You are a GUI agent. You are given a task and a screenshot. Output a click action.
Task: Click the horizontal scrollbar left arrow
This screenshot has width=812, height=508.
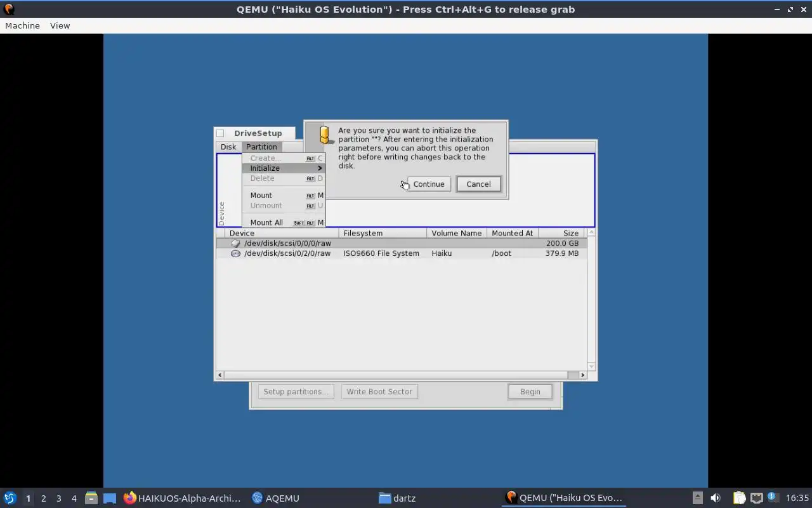[220, 375]
